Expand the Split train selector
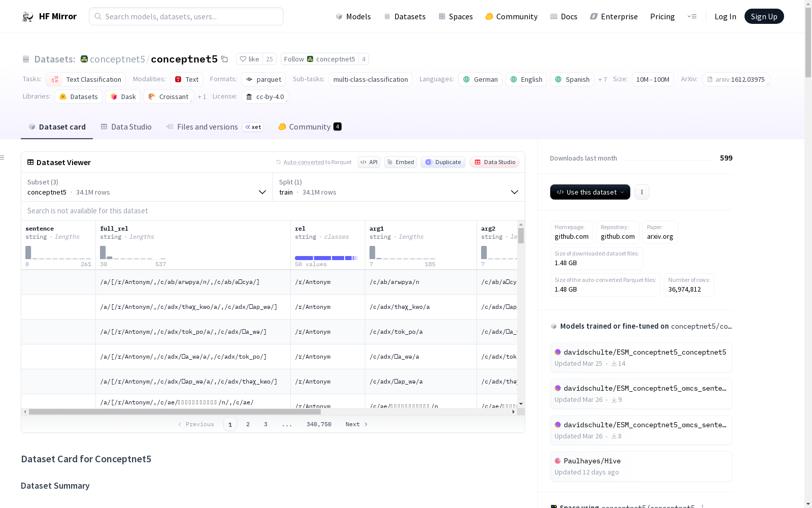The width and height of the screenshot is (812, 508). pos(398,187)
